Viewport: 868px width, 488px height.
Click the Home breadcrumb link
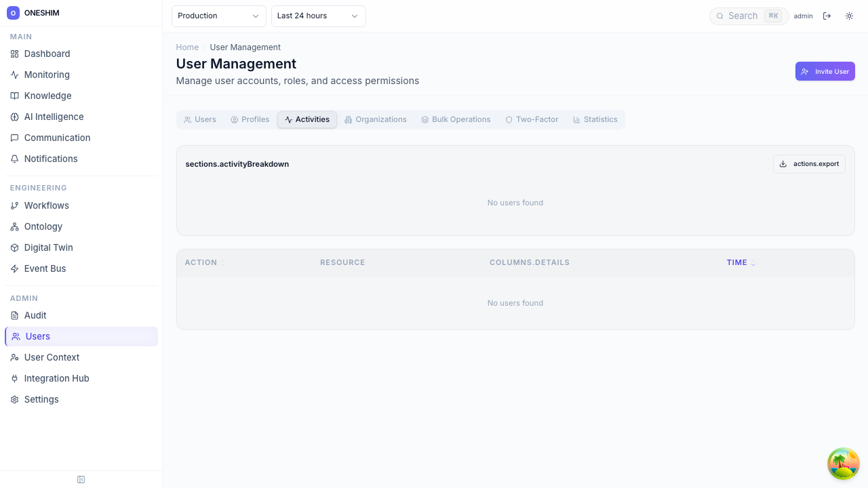187,47
